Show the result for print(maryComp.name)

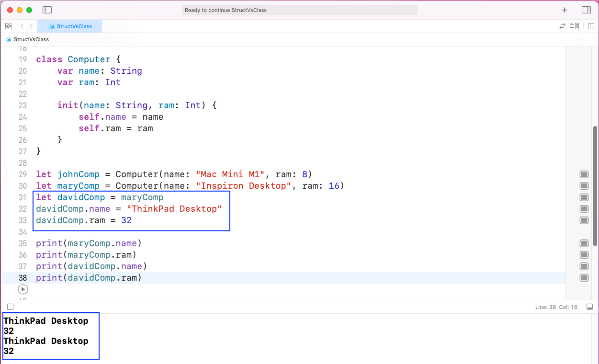click(584, 243)
